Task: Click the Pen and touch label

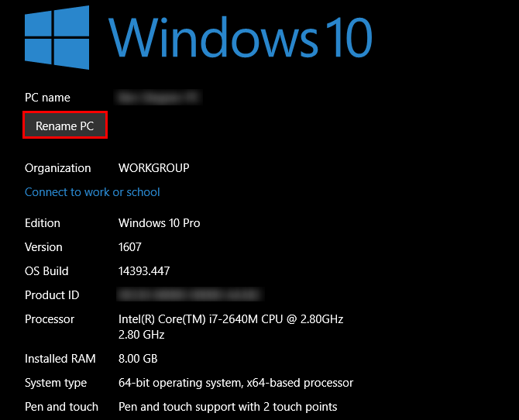Action: pos(61,407)
